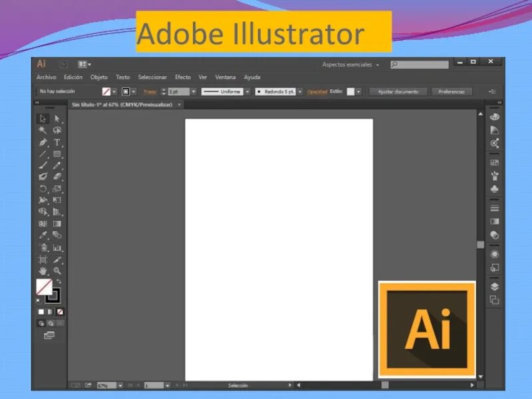Select the Gradient tool

(57, 223)
